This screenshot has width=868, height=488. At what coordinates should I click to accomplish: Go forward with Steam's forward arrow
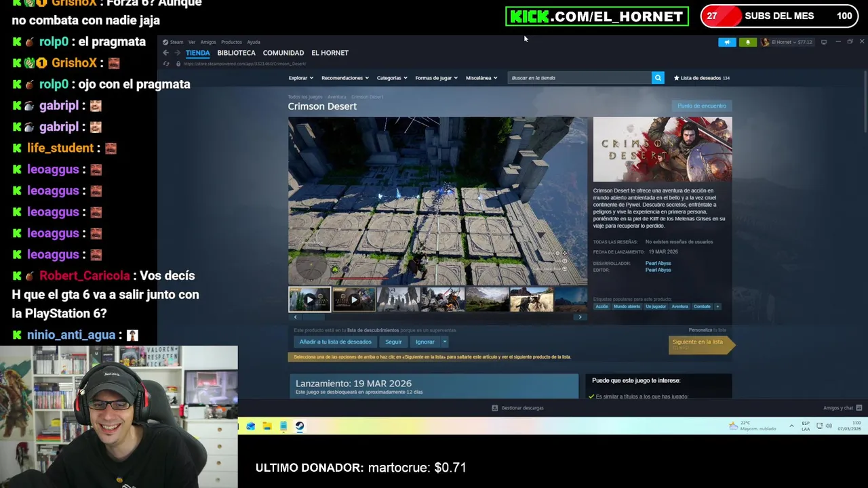click(x=177, y=53)
